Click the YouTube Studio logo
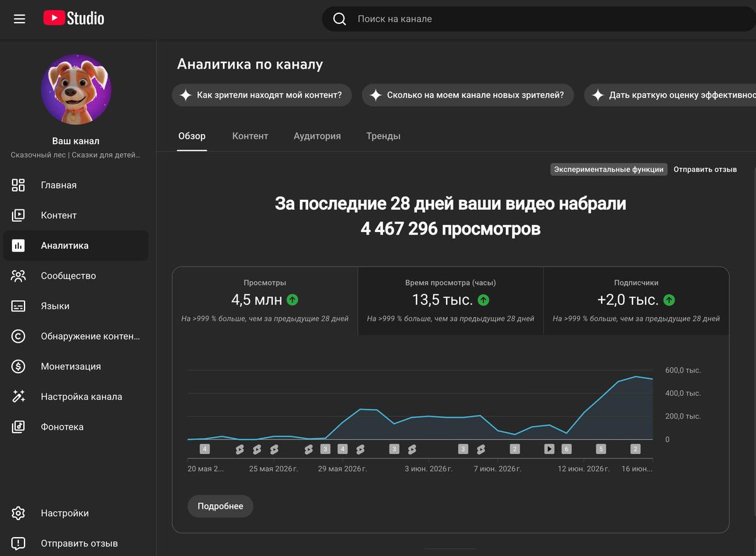Image resolution: width=756 pixels, height=556 pixels. [x=74, y=19]
